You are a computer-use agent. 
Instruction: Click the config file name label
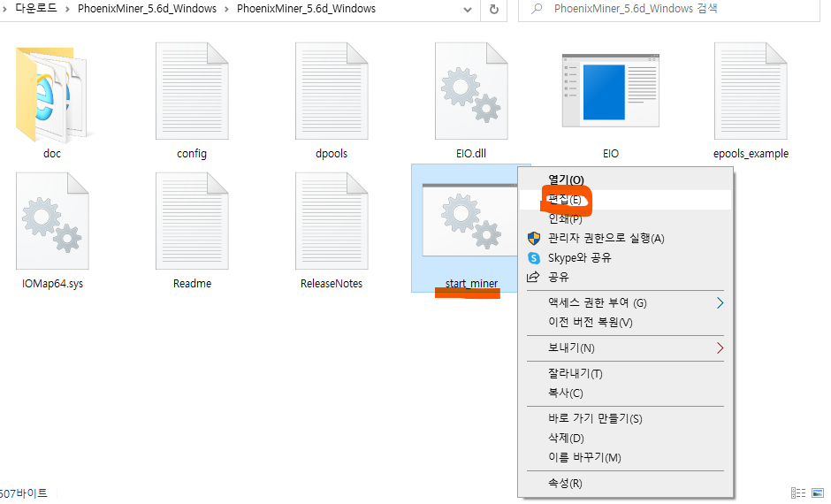192,154
